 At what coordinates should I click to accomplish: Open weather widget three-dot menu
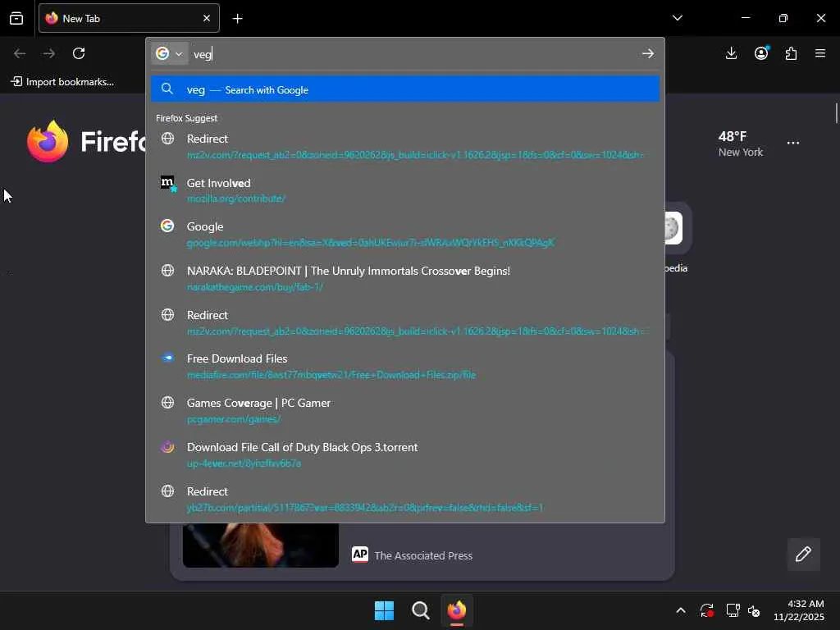tap(793, 143)
